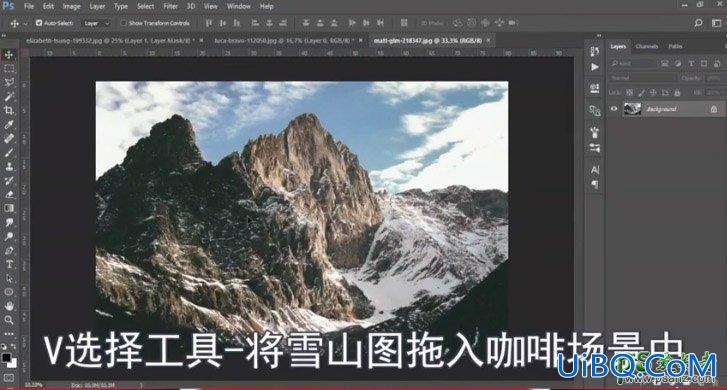
Task: Open the History panel icon
Action: point(595,51)
